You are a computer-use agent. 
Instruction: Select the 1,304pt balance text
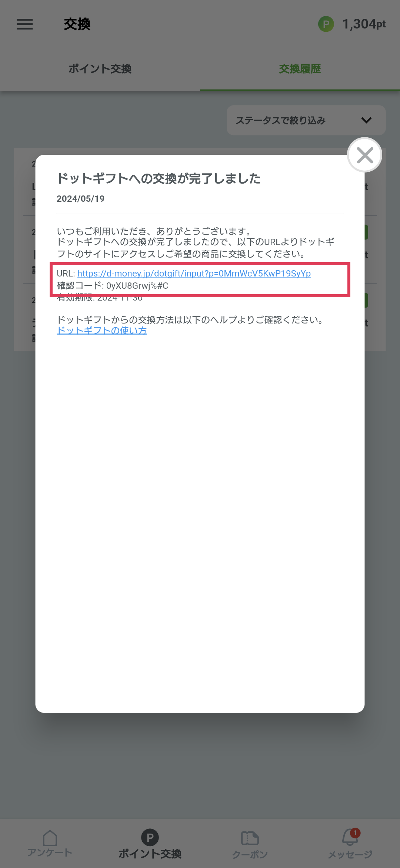point(364,24)
